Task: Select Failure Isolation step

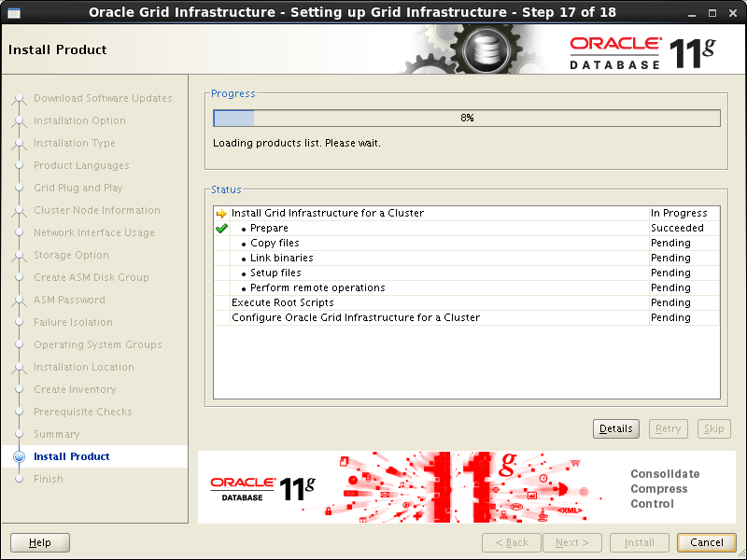Action: click(73, 322)
